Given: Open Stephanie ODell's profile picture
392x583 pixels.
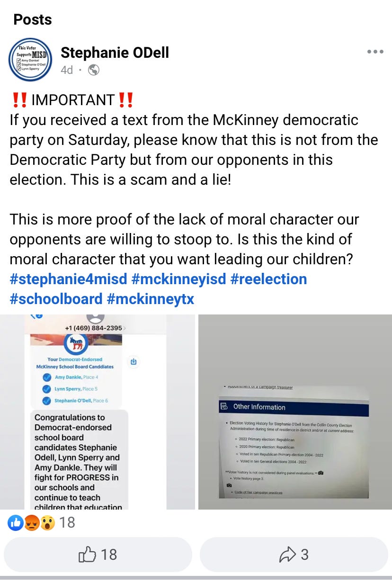Looking at the screenshot, I should pyautogui.click(x=30, y=60).
